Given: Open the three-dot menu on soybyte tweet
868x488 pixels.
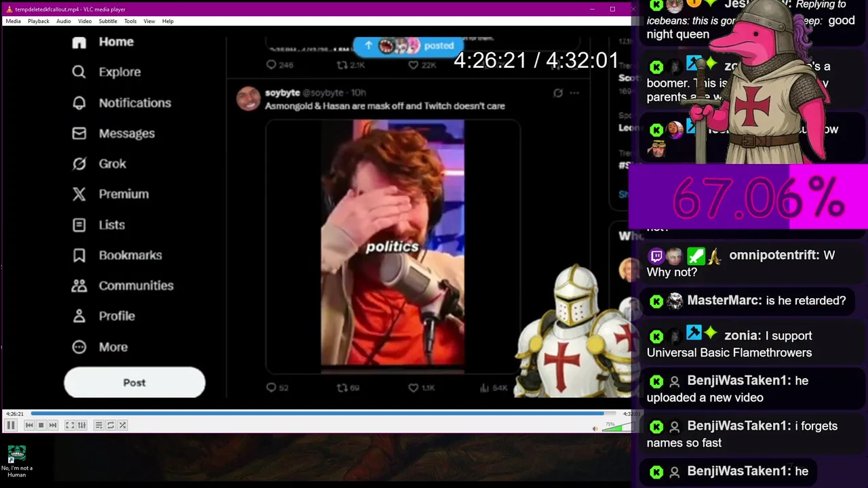Looking at the screenshot, I should [x=574, y=93].
